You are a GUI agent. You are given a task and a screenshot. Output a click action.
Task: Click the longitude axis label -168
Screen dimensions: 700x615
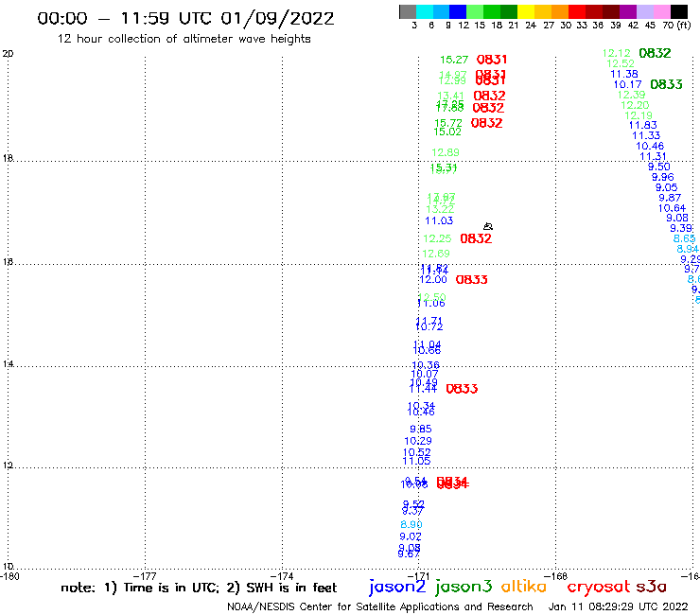tap(557, 576)
